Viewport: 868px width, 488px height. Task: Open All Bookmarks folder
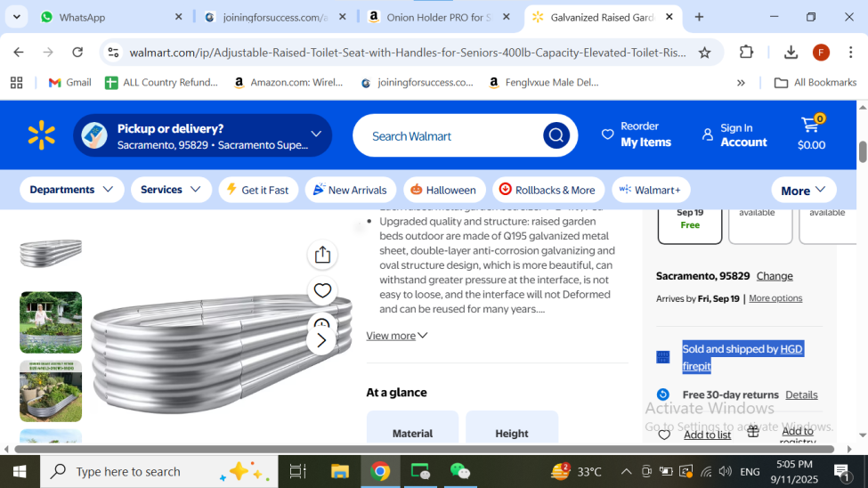(x=815, y=83)
